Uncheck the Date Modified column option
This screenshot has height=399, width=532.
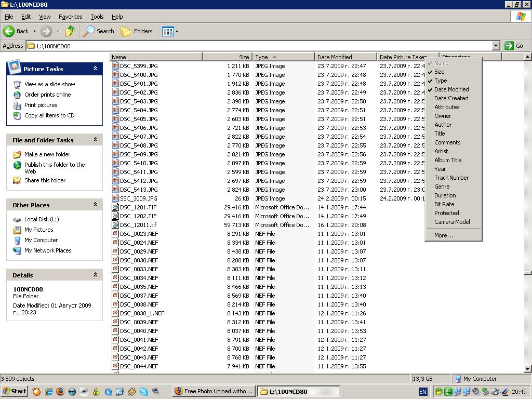click(451, 89)
